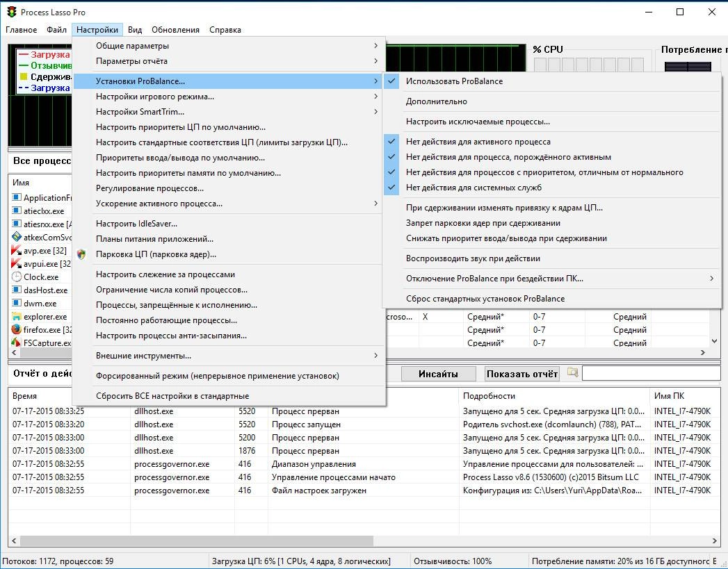Click the Kaspersky icon beside avp.exe

coord(16,250)
